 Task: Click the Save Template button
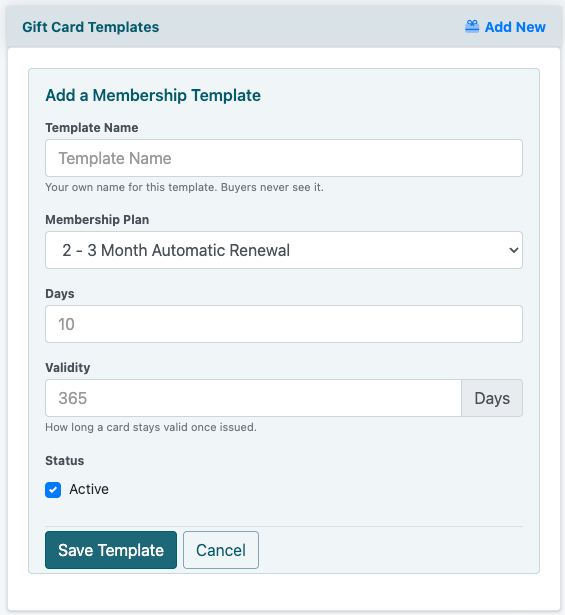coord(111,550)
